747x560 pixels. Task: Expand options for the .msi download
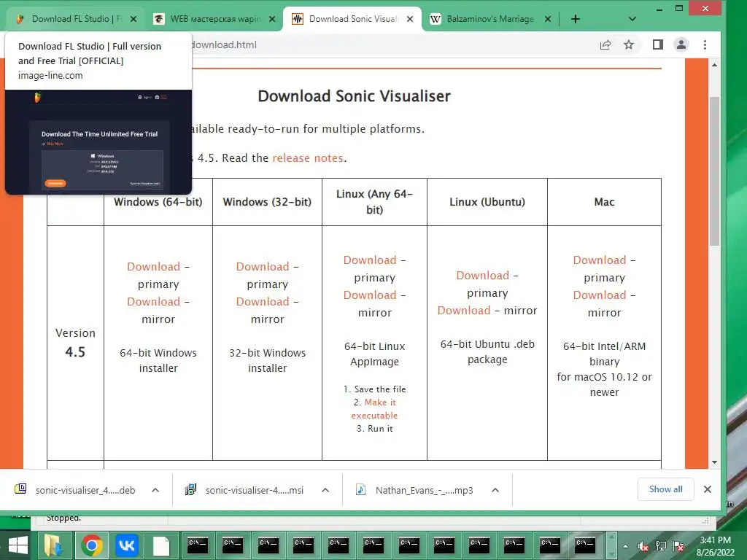(325, 490)
